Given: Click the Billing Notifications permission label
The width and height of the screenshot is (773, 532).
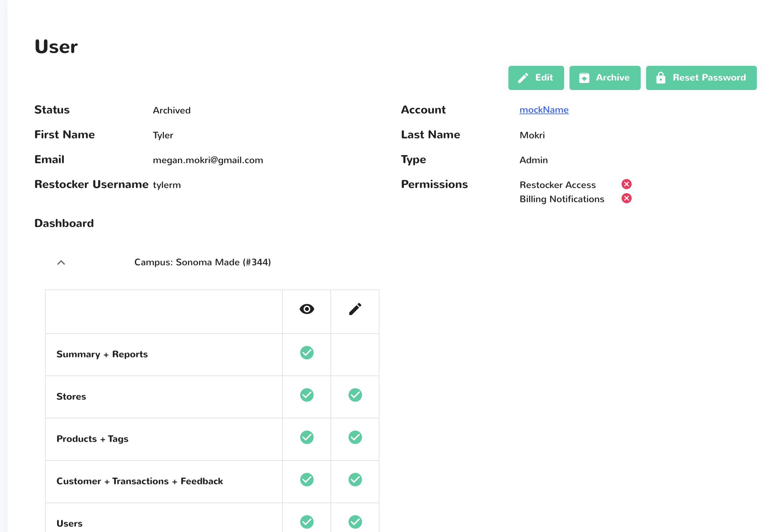Looking at the screenshot, I should (562, 199).
